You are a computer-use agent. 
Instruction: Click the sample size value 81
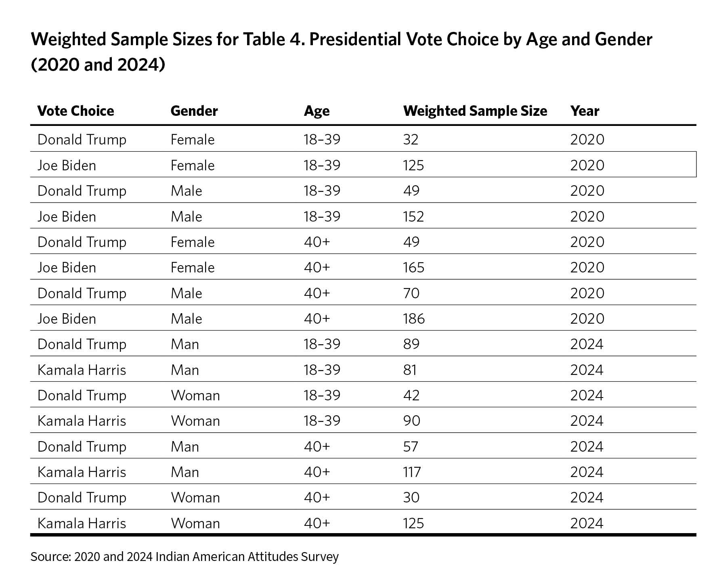[410, 370]
